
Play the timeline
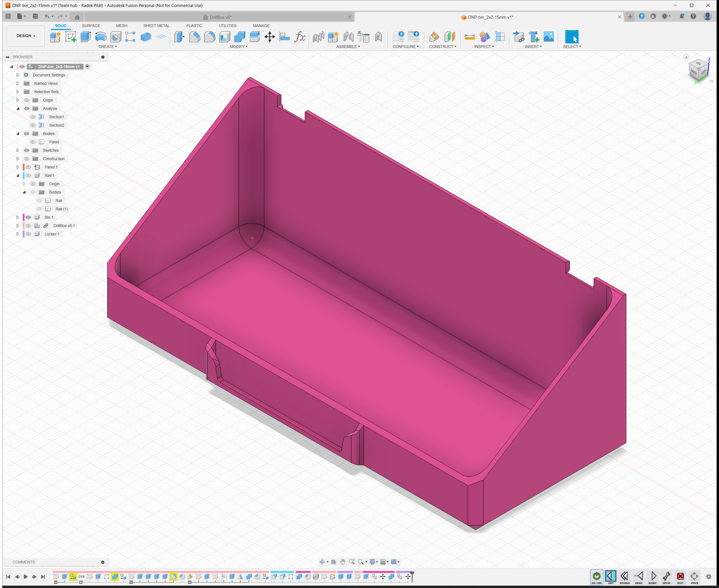pyautogui.click(x=25, y=577)
